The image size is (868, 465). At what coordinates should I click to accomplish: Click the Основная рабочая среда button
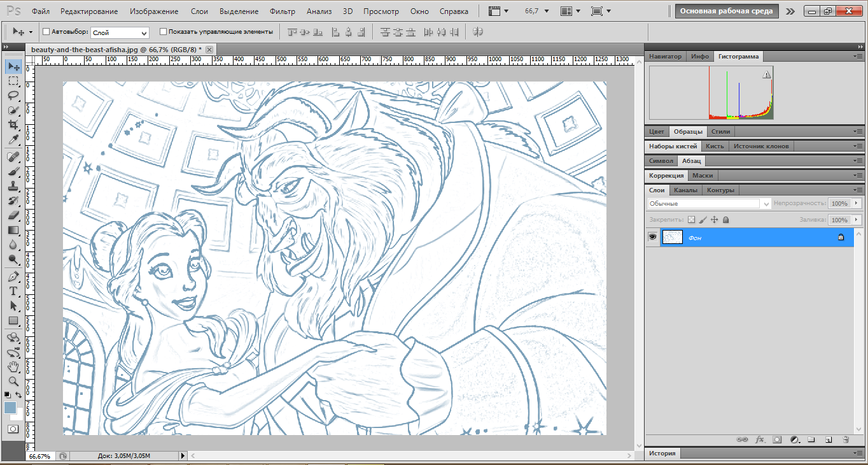click(726, 11)
